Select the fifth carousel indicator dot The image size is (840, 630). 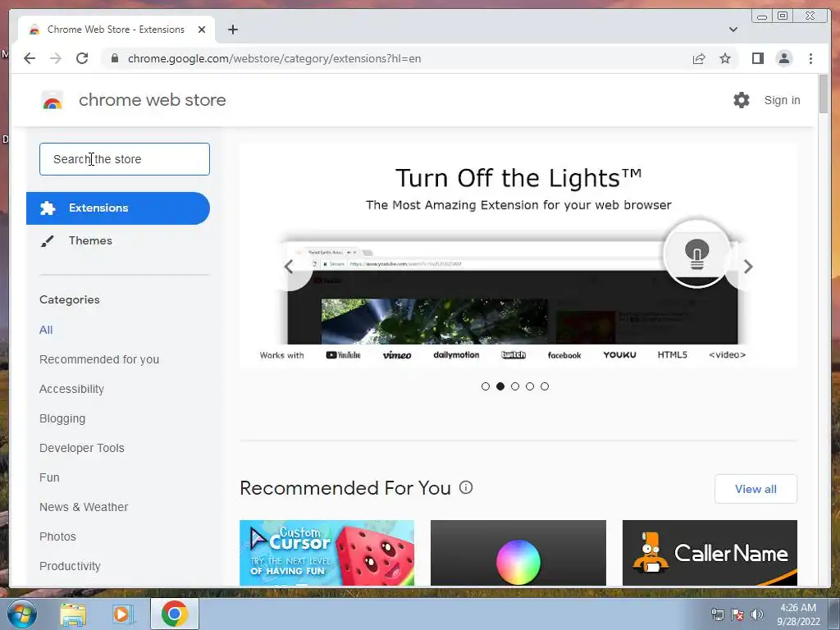(545, 386)
